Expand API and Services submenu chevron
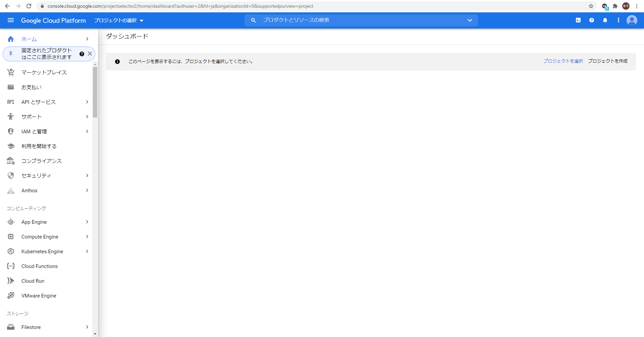Viewport: 644px width, 337px height. pyautogui.click(x=87, y=102)
